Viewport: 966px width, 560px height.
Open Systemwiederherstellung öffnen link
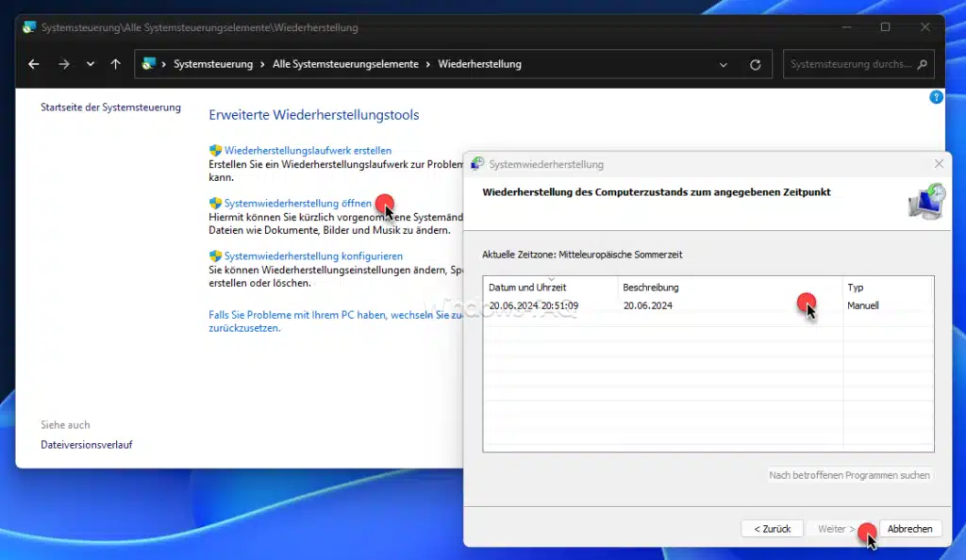[297, 203]
